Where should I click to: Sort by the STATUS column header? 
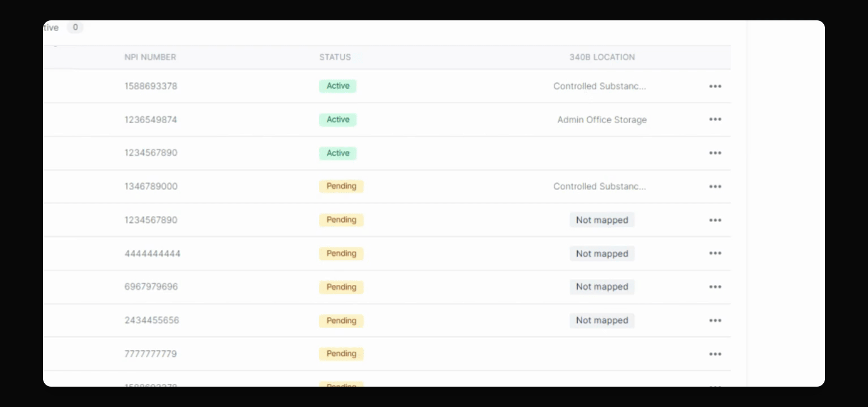pyautogui.click(x=335, y=57)
